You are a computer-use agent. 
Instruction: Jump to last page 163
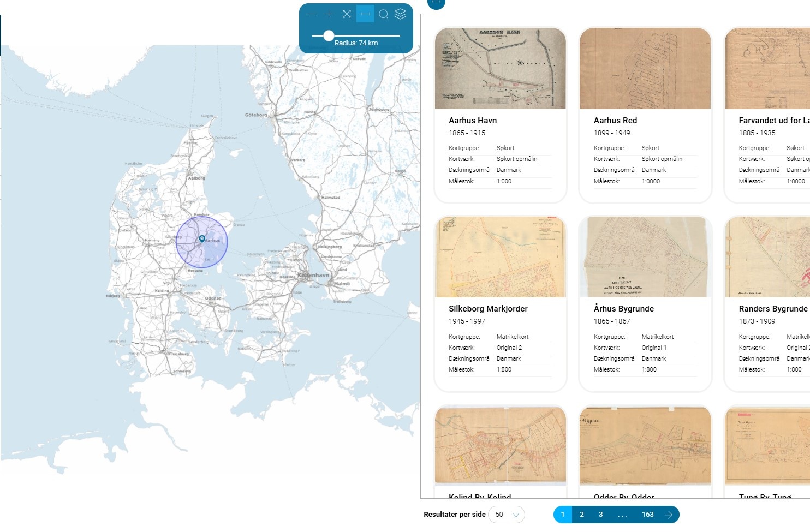click(647, 515)
